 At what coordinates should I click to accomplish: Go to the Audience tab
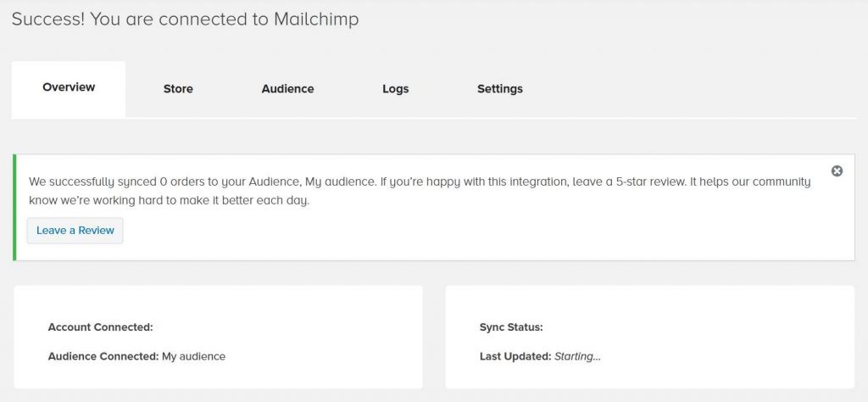coord(288,88)
